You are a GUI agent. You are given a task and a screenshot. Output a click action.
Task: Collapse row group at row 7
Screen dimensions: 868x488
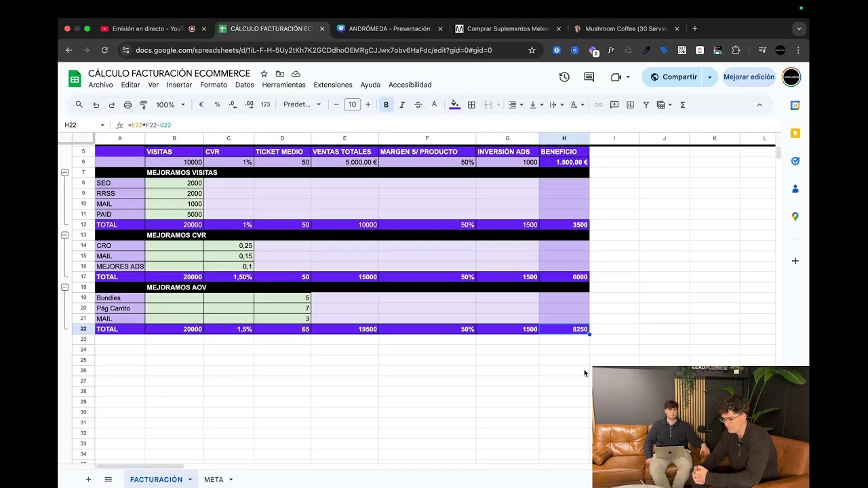[65, 173]
